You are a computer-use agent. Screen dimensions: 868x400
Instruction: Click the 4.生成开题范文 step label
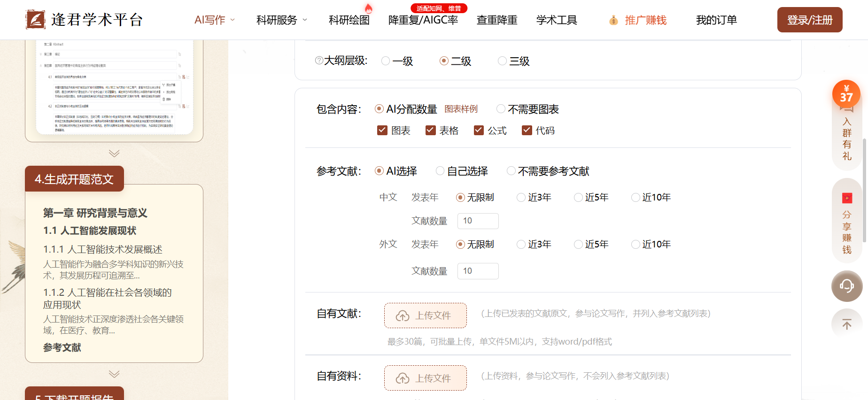coord(74,179)
